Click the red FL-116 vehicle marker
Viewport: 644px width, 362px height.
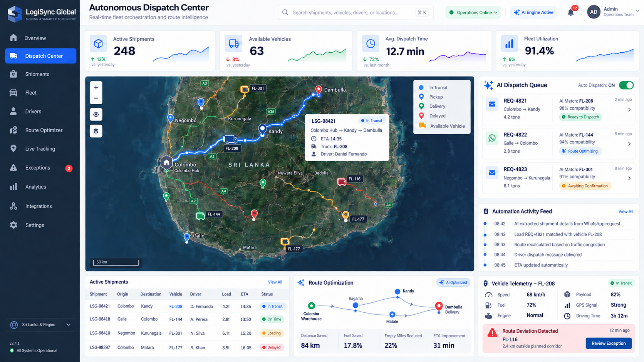pos(342,182)
